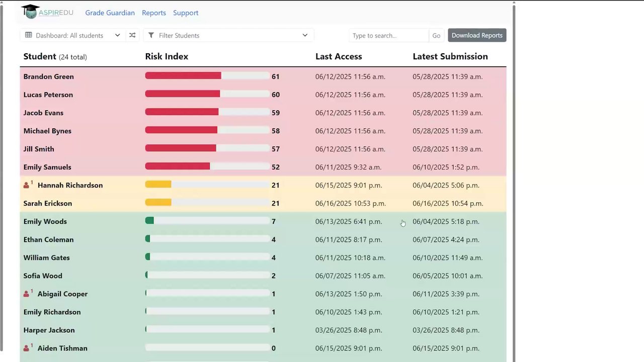Click the page's vertical scrollbar
This screenshot has width=644, height=362.
point(514,181)
